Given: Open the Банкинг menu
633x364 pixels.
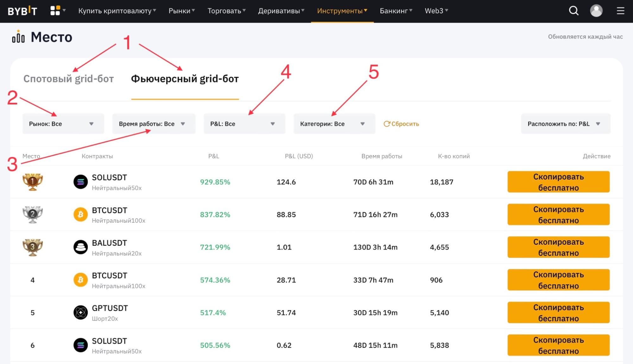Looking at the screenshot, I should tap(396, 11).
